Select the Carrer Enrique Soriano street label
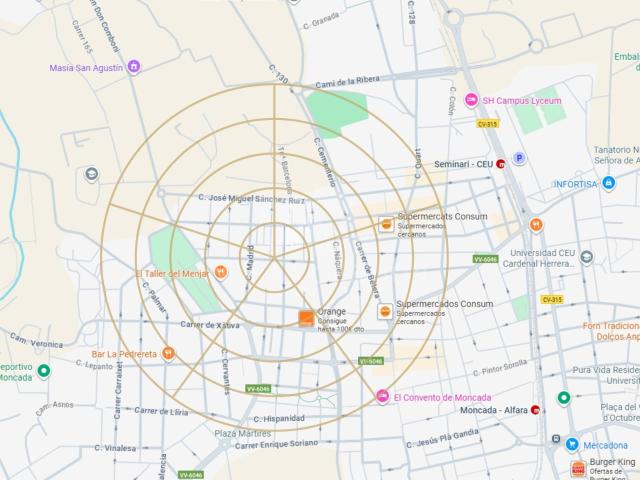Viewport: 640px width, 480px height. tap(276, 444)
